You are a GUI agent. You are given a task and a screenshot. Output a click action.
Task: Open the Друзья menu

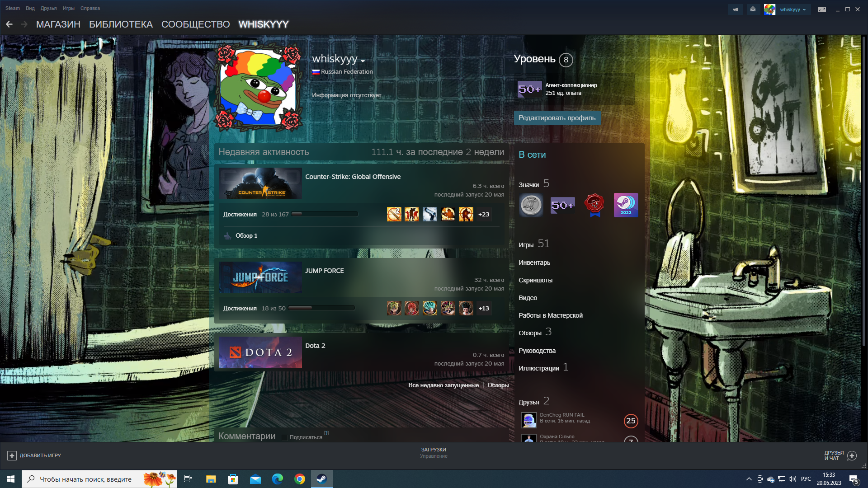pos(49,8)
